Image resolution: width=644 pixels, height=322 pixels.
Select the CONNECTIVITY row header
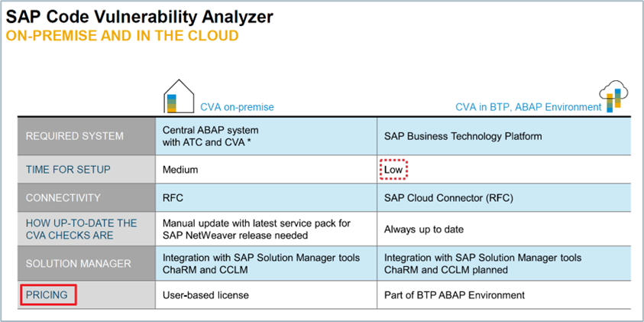point(64,198)
